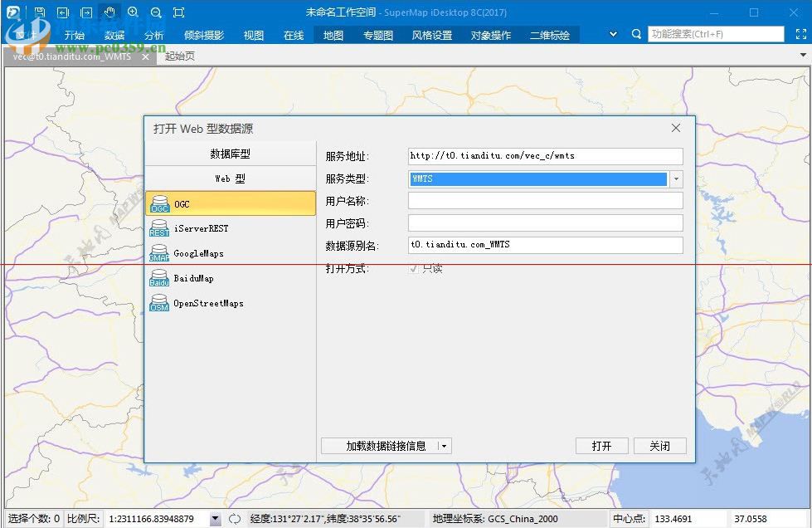Click the full extent view icon
This screenshot has width=812, height=528.
(x=178, y=12)
